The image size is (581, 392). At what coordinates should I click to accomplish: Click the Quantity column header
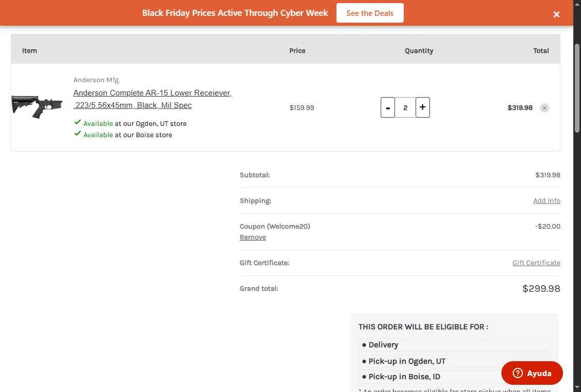tap(419, 51)
